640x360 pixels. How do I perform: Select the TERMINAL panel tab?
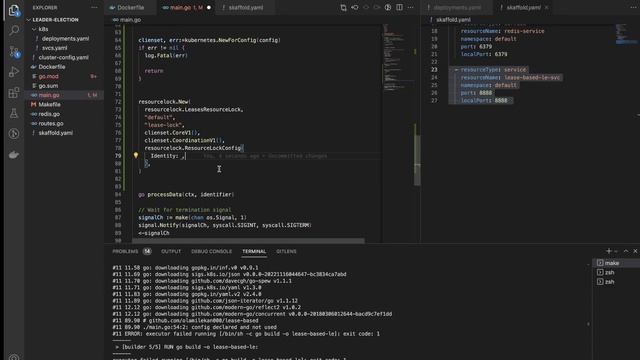[254, 251]
